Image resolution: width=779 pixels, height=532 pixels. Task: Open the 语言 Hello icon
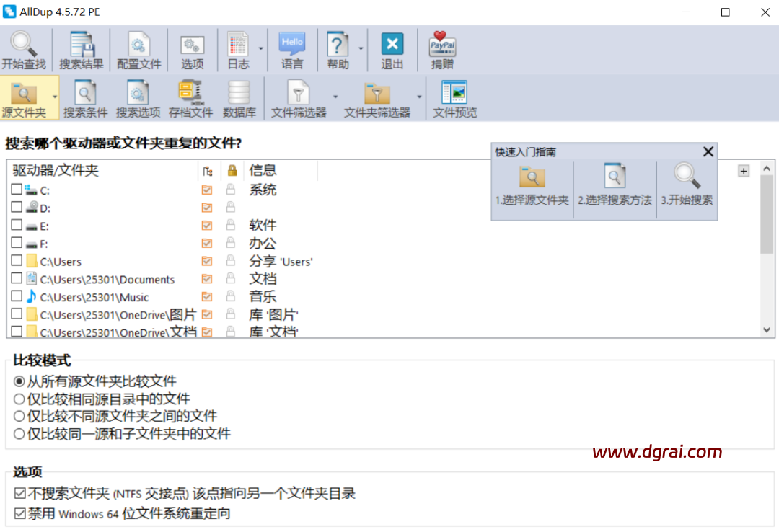coord(292,45)
